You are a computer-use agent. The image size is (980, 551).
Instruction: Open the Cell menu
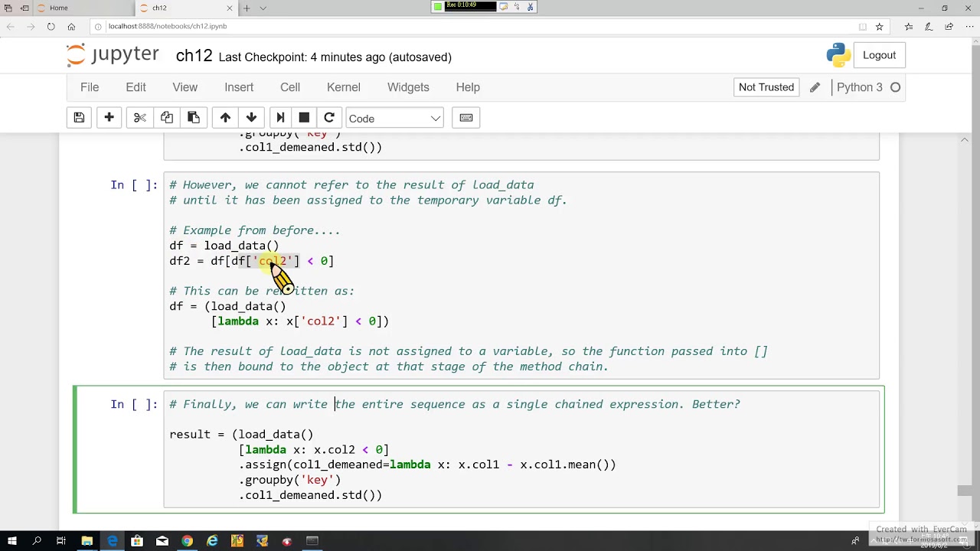(x=290, y=87)
